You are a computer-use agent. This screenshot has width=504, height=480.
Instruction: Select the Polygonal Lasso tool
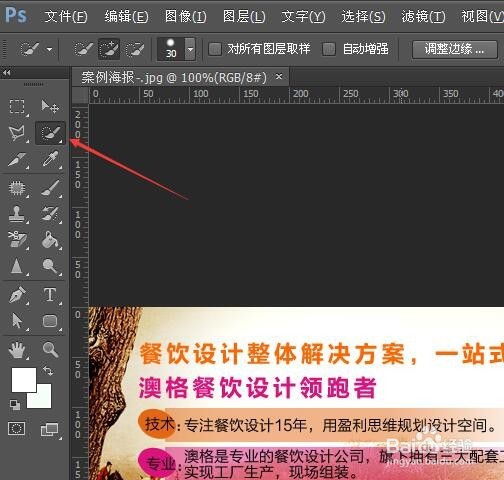click(x=17, y=133)
